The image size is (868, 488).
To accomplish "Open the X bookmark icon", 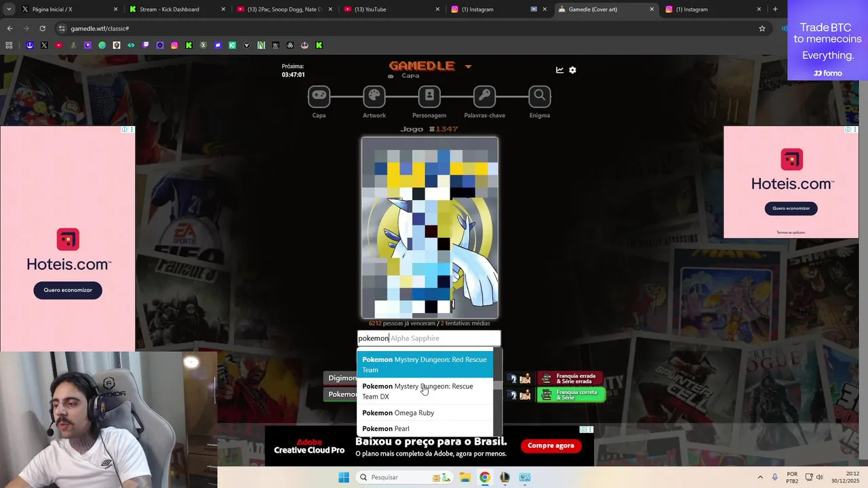I will (x=44, y=45).
